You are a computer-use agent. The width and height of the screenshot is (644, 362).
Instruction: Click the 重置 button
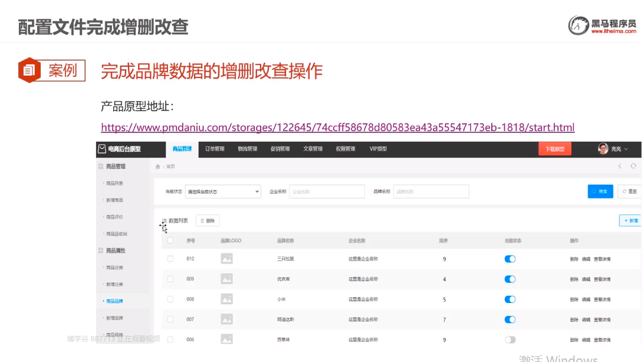click(x=630, y=191)
